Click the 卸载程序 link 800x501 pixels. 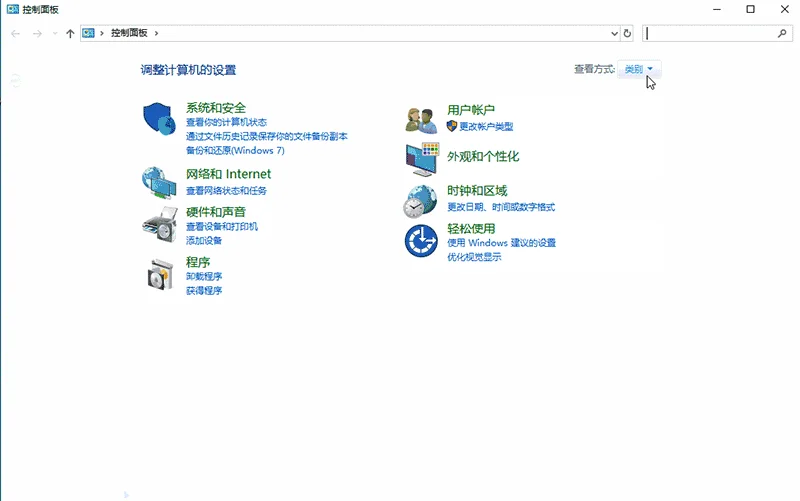tap(204, 276)
